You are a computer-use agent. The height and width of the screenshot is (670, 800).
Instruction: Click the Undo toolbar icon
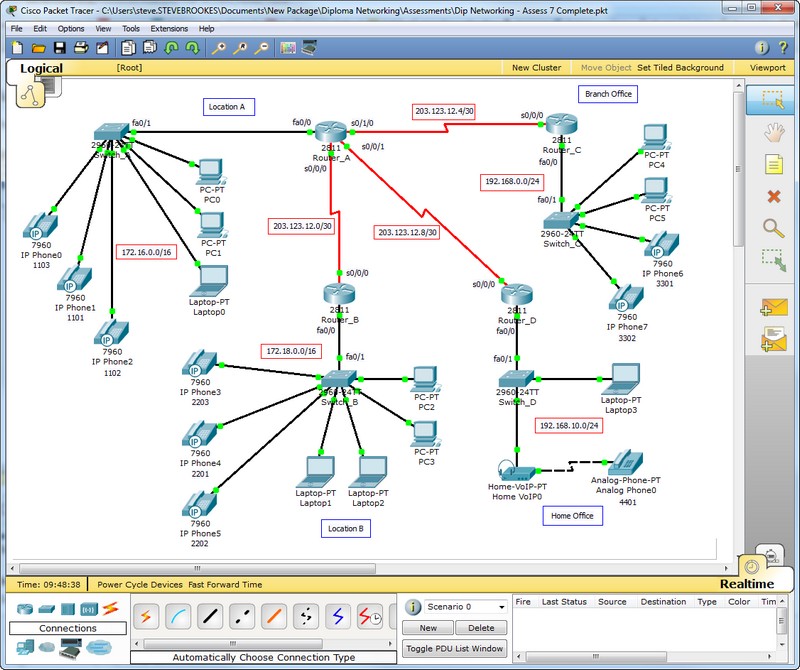click(171, 48)
